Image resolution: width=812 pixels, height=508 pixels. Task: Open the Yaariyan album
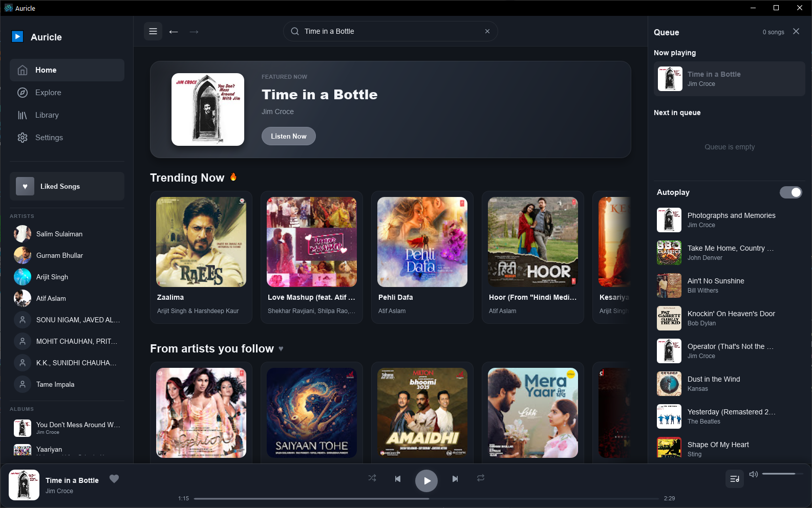[67, 450]
